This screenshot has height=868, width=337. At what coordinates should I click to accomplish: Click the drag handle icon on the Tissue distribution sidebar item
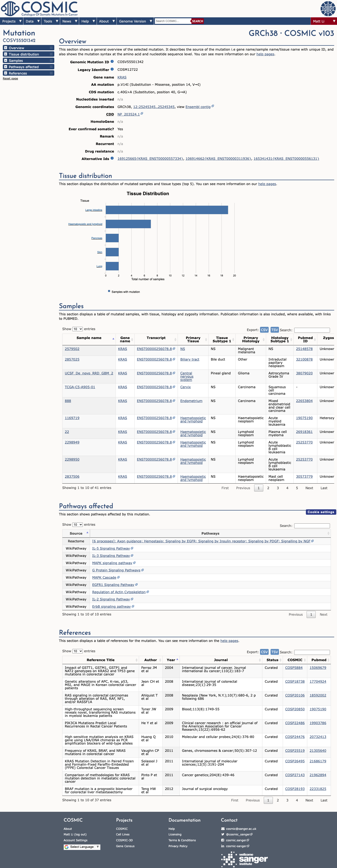pos(51,54)
